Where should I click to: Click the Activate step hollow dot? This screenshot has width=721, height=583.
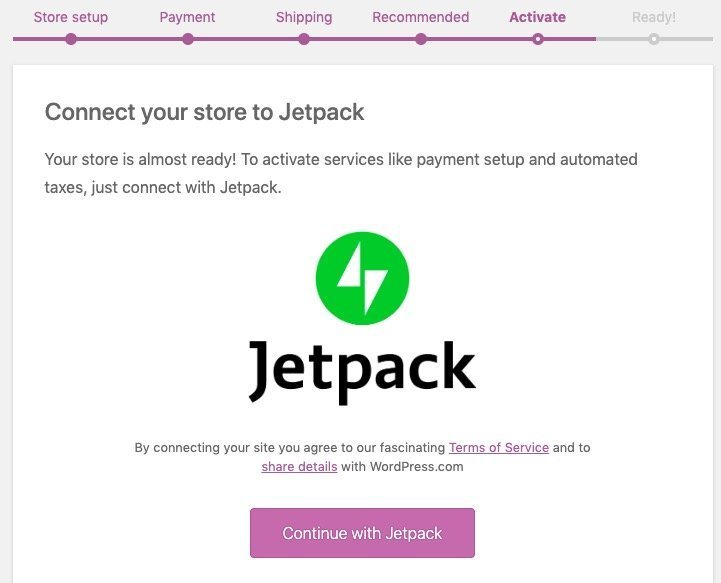point(538,39)
